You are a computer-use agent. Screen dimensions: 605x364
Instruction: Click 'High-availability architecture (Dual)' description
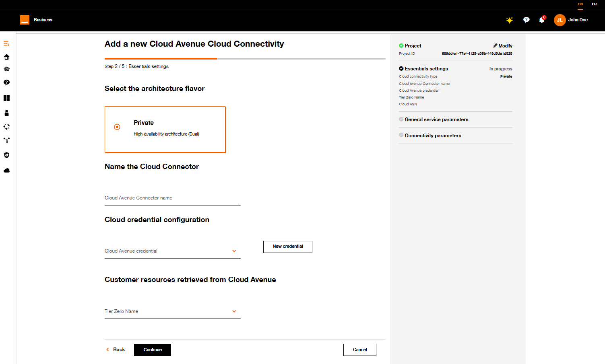click(x=166, y=134)
